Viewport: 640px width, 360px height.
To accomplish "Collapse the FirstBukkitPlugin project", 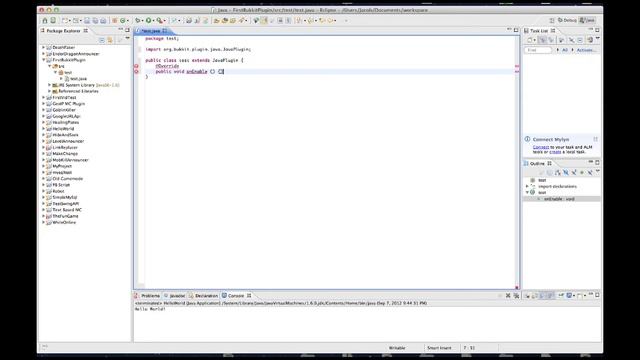I will [x=44, y=60].
